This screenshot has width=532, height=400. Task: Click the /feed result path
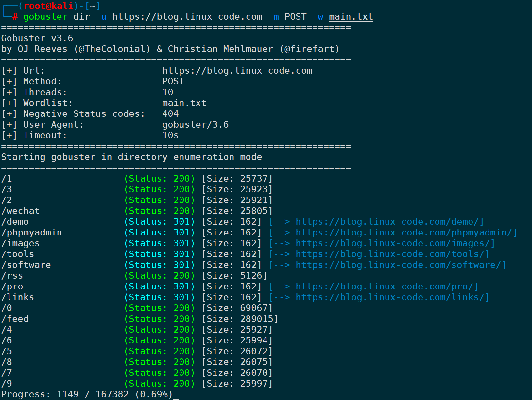point(15,319)
